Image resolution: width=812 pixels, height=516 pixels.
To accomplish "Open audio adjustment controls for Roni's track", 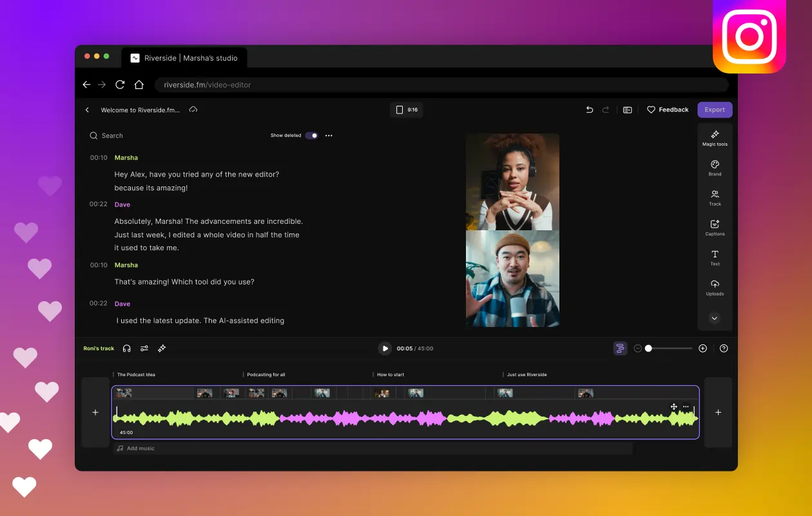I will point(144,348).
